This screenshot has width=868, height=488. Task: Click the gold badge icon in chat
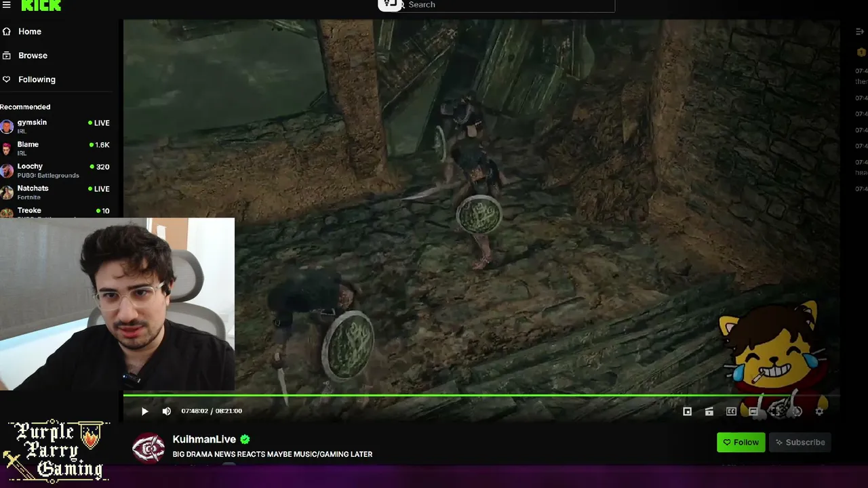pos(861,53)
